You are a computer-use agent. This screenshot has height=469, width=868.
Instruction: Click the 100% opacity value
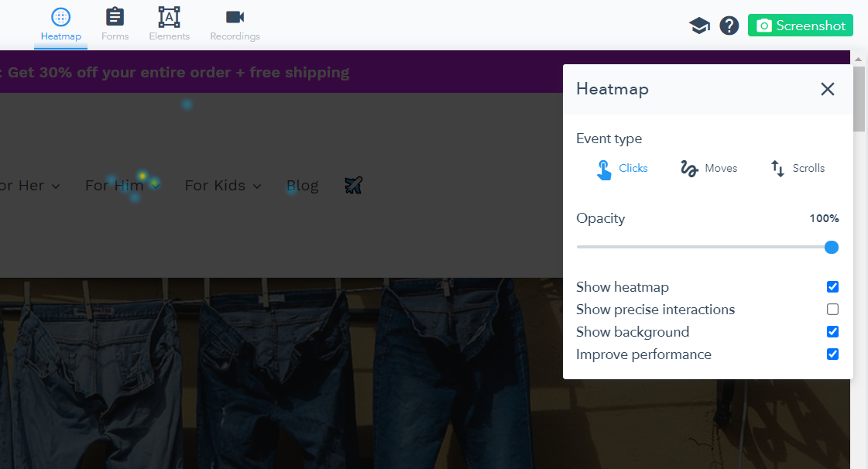[x=824, y=218]
